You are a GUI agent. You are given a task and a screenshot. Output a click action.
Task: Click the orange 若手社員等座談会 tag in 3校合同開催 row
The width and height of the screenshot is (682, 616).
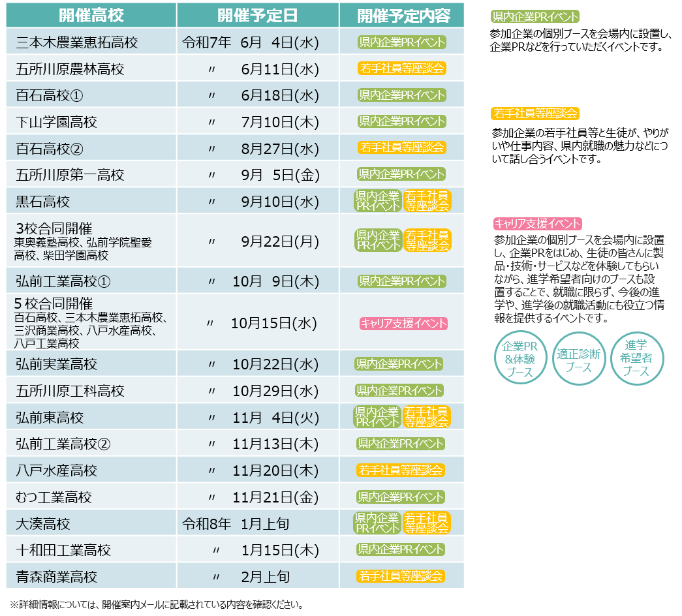click(x=427, y=240)
